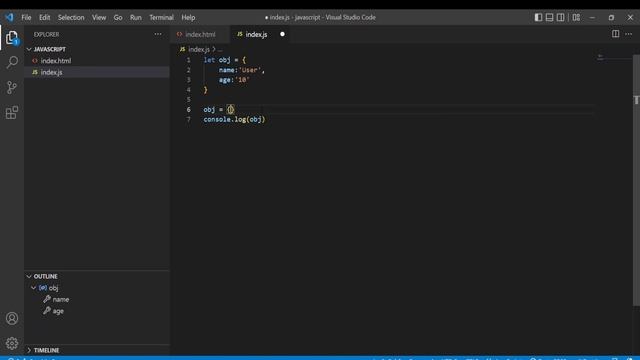
Task: Place cursor on console.log(obj) line
Action: (234, 120)
